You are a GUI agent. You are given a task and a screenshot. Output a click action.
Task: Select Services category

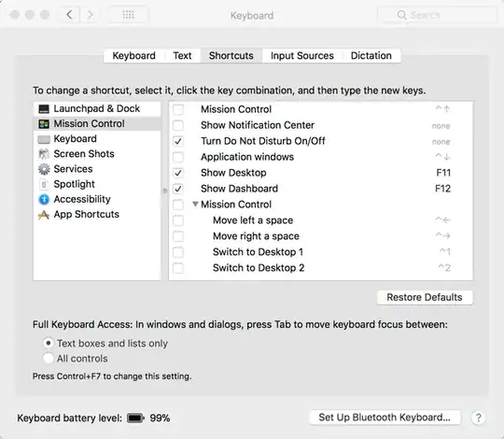[x=97, y=169]
